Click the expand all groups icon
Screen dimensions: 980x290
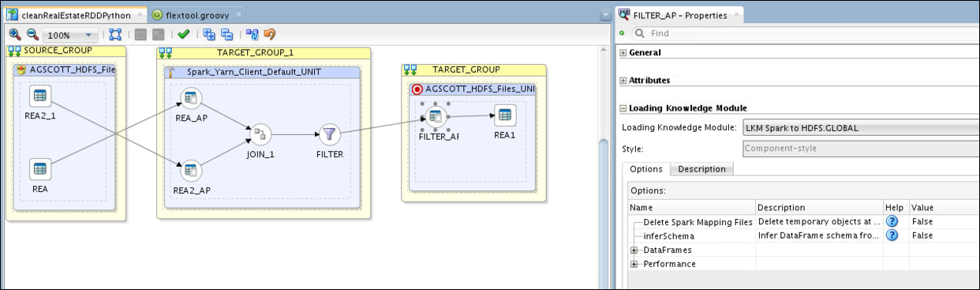pyautogui.click(x=209, y=35)
